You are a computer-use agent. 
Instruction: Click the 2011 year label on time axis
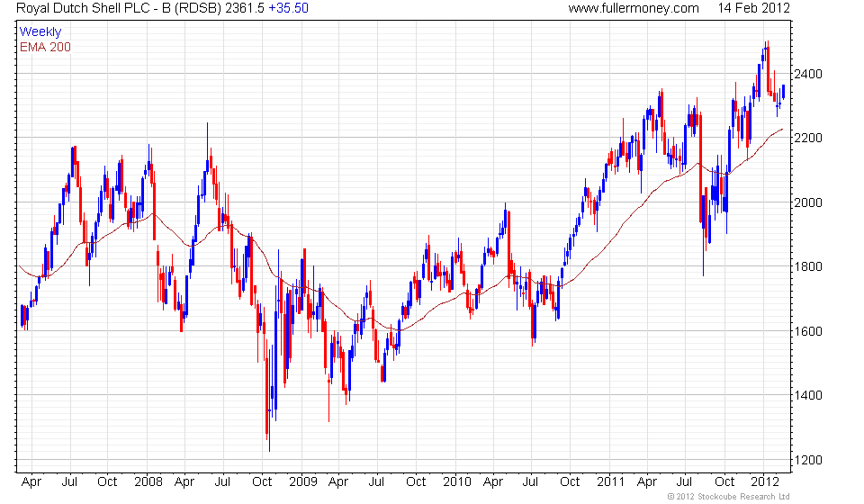(x=610, y=482)
